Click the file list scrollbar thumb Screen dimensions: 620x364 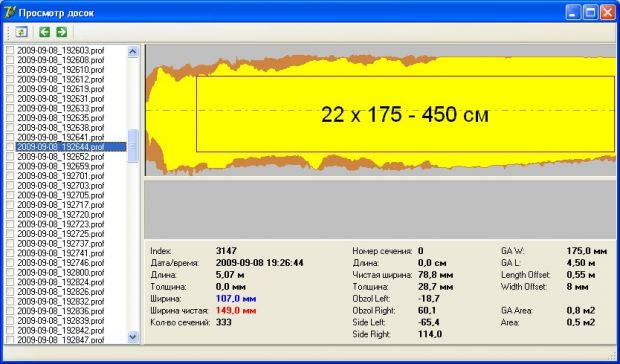click(x=133, y=145)
